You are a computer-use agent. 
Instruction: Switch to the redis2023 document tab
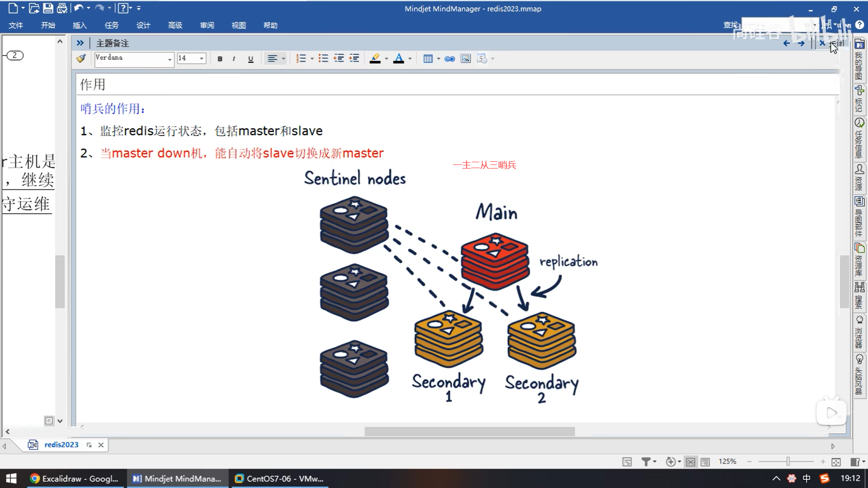(61, 445)
